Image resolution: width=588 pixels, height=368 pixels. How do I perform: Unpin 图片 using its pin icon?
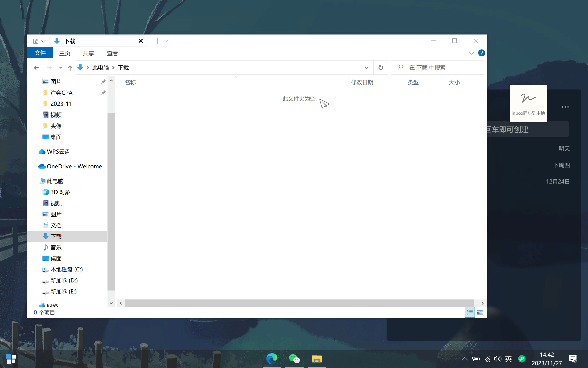click(x=104, y=82)
